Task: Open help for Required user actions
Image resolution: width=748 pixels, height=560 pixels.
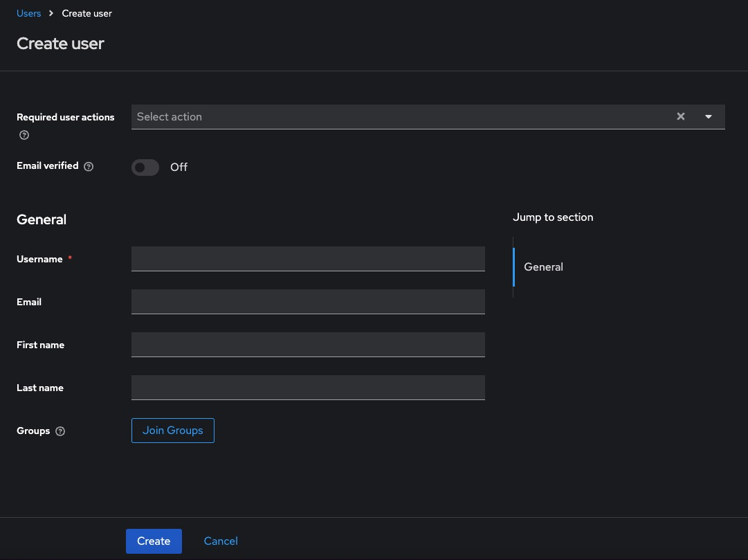Action: point(24,135)
